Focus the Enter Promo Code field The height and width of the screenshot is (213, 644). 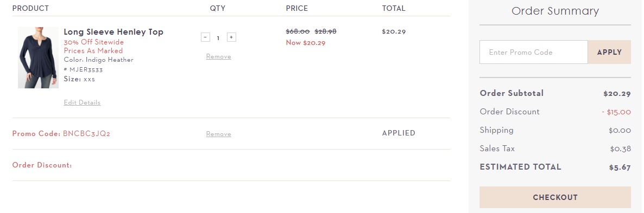pyautogui.click(x=534, y=52)
